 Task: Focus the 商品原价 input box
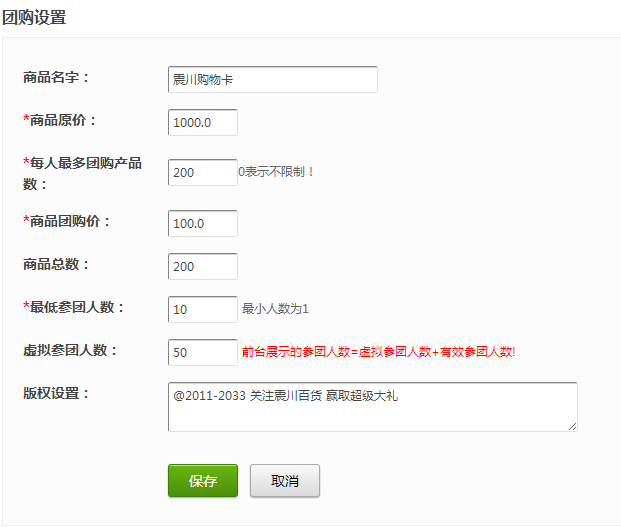click(203, 122)
